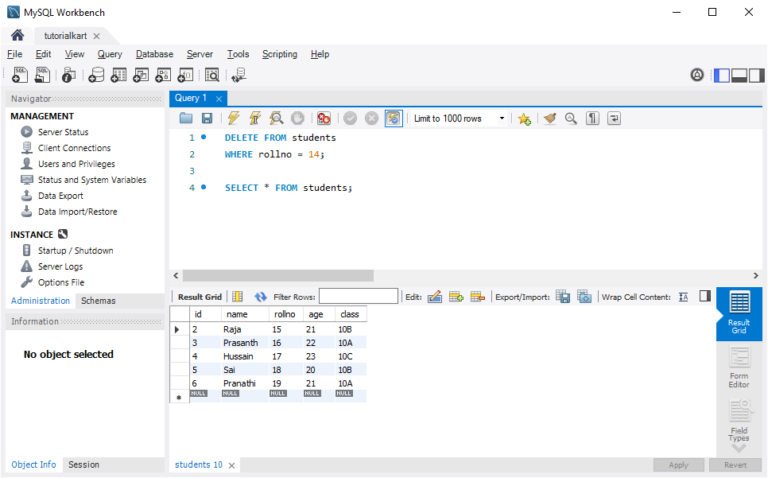Open a SQL script file folder icon
Screen dimensions: 768x478
coord(187,118)
